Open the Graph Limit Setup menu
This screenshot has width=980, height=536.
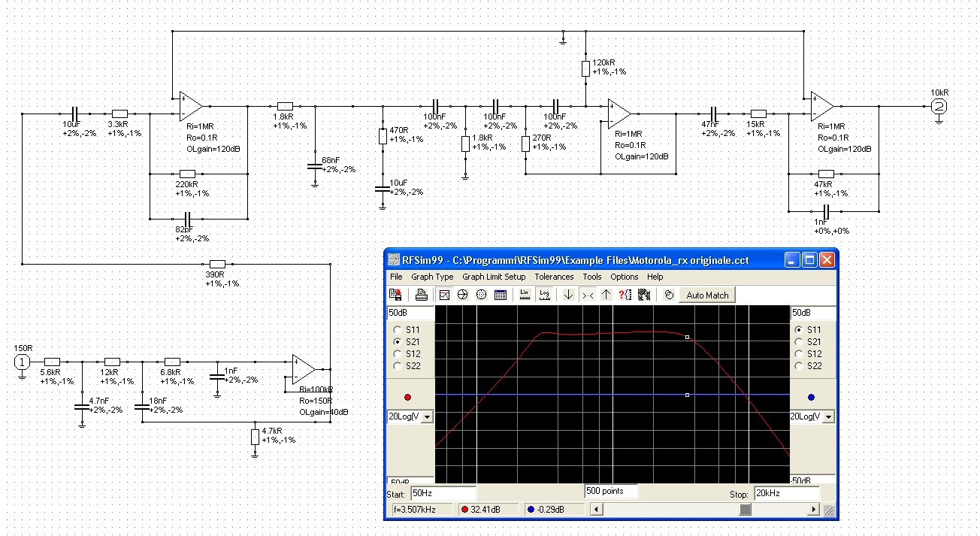pos(494,277)
